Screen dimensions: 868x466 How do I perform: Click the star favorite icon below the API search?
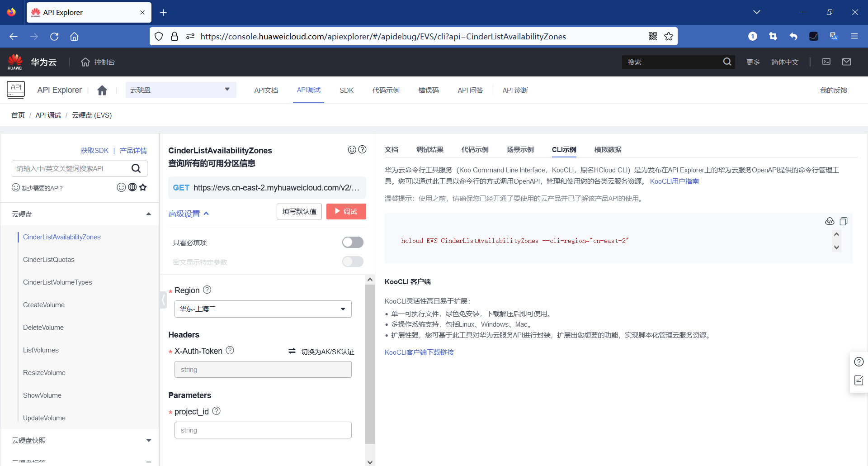[143, 187]
